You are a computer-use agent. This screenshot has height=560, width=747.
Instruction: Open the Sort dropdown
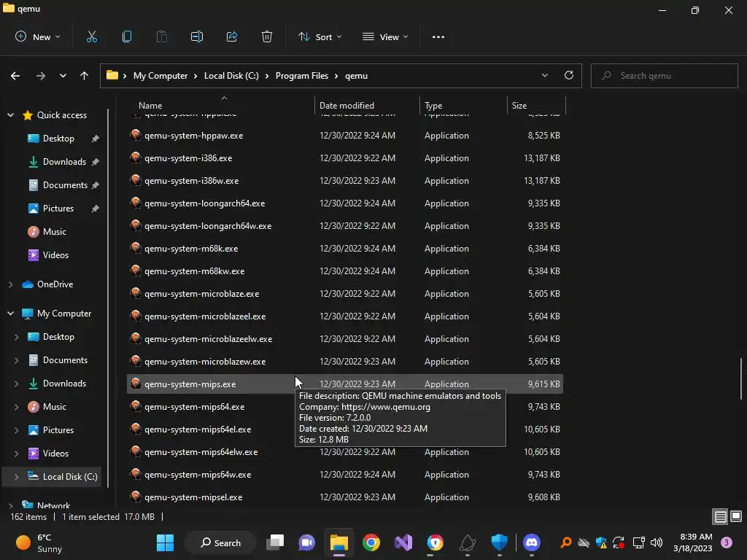coord(320,36)
